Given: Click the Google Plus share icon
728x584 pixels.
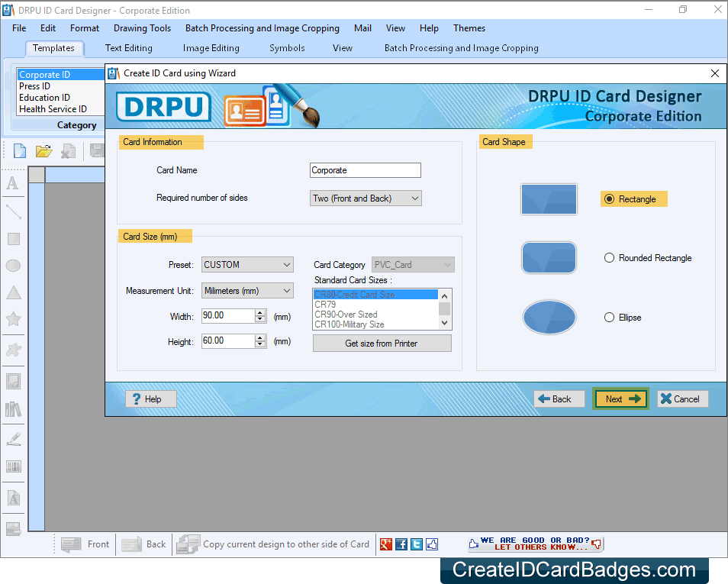Looking at the screenshot, I should [x=386, y=544].
